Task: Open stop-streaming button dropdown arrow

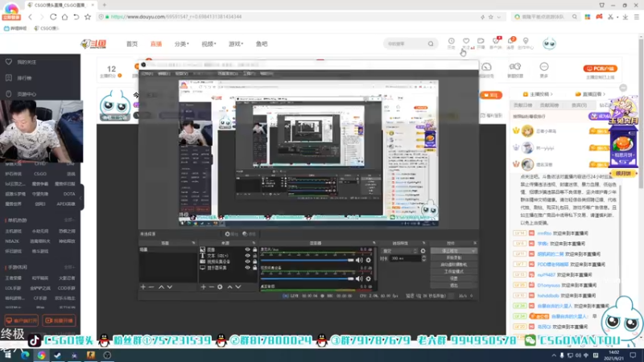Action: tap(473, 251)
